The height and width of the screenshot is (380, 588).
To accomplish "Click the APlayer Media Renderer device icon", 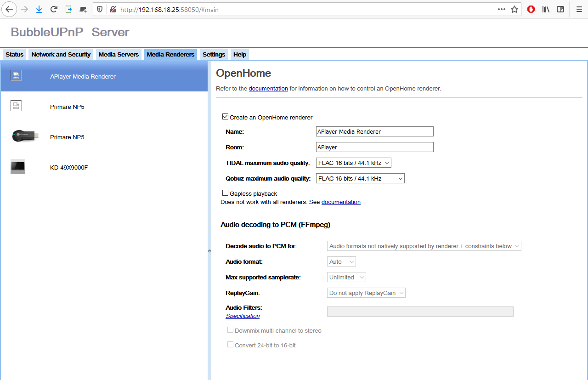I will point(16,76).
